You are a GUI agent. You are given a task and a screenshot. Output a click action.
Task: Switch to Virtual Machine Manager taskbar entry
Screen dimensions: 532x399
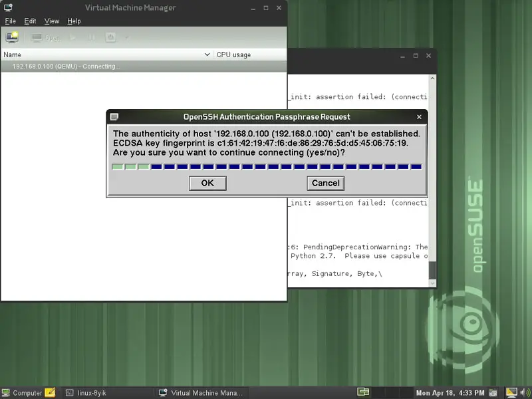point(202,393)
